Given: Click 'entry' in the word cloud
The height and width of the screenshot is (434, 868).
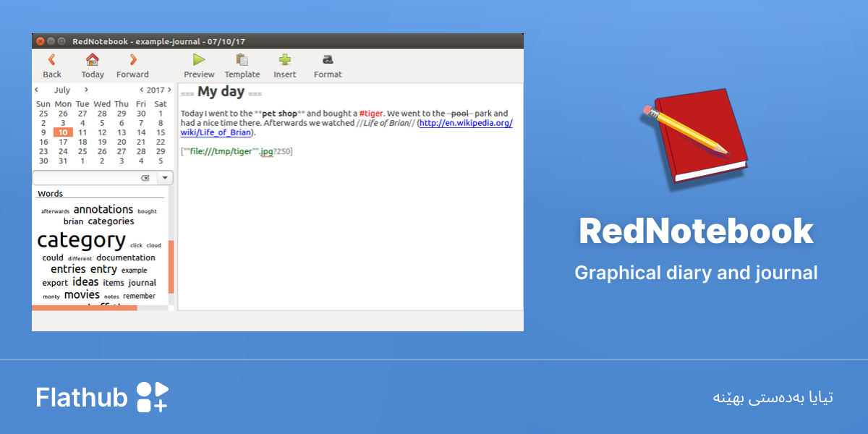Looking at the screenshot, I should (103, 269).
